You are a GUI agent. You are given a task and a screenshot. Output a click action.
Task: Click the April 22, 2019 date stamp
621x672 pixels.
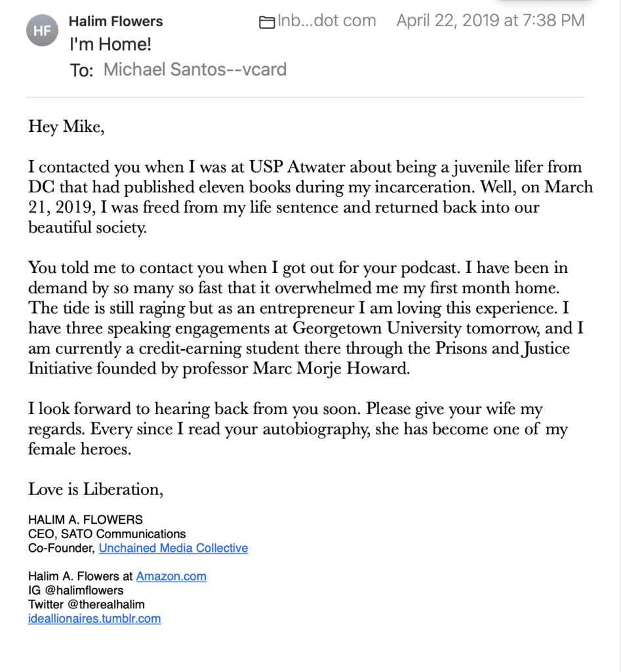click(491, 20)
